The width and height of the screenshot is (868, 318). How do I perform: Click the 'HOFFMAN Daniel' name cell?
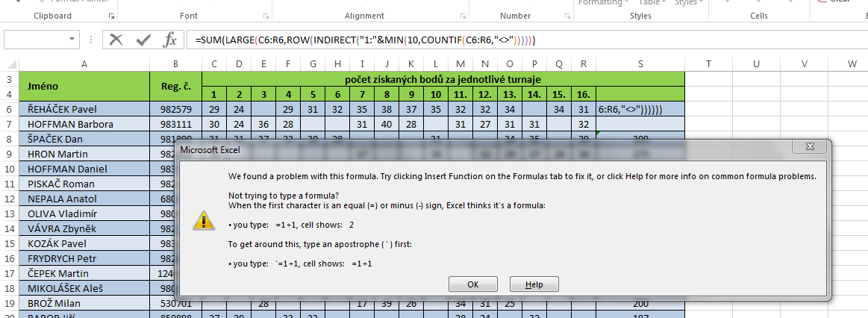point(84,169)
